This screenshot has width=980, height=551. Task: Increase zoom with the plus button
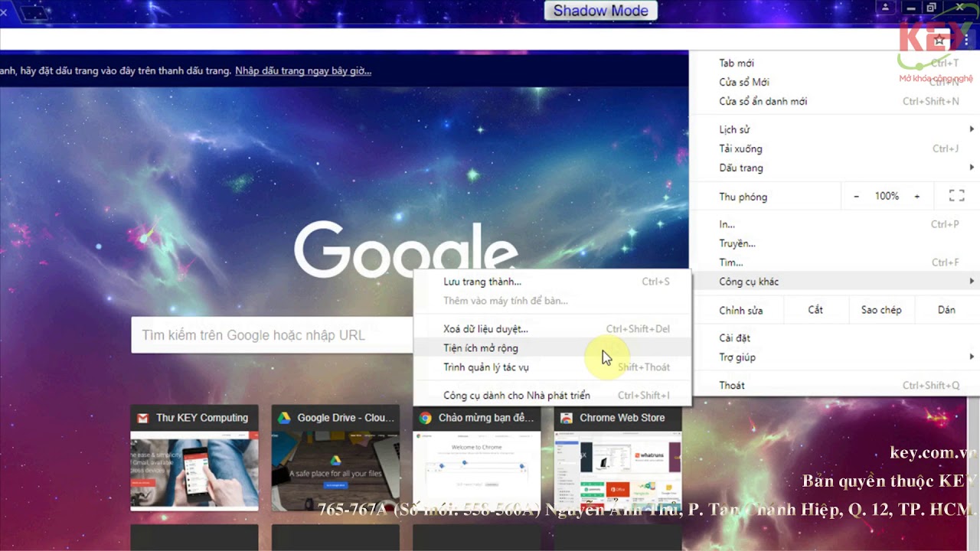point(916,197)
